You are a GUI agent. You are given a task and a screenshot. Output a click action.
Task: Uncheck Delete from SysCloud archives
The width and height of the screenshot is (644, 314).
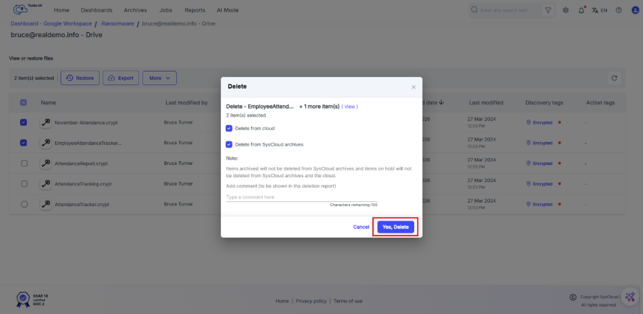tap(229, 144)
